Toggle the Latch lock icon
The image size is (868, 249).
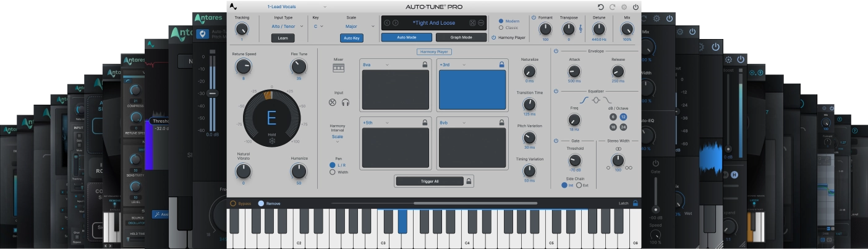coord(635,203)
